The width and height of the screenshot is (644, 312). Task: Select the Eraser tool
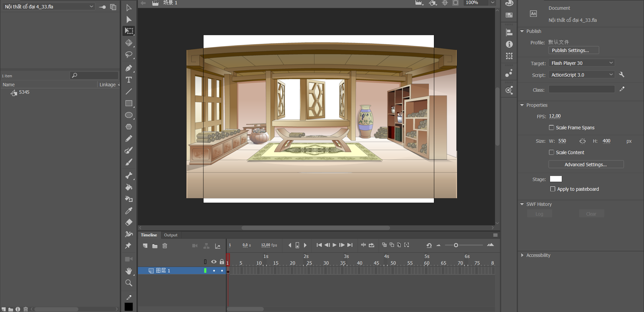[129, 222]
